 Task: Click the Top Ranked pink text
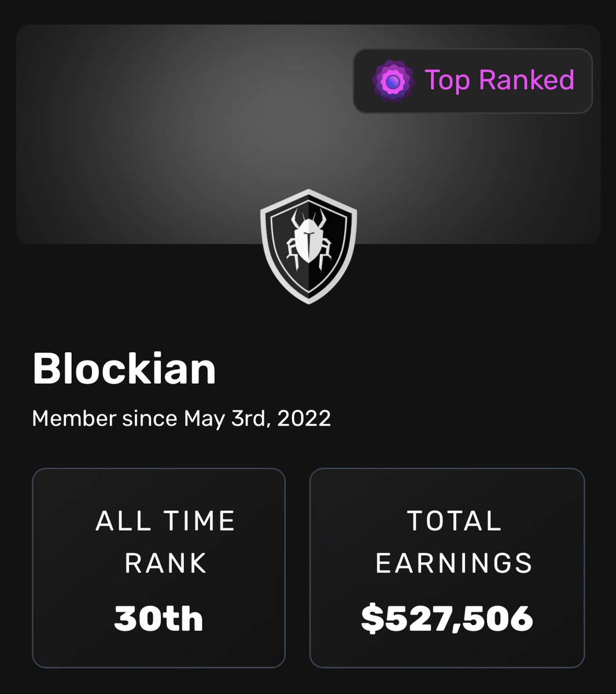499,80
